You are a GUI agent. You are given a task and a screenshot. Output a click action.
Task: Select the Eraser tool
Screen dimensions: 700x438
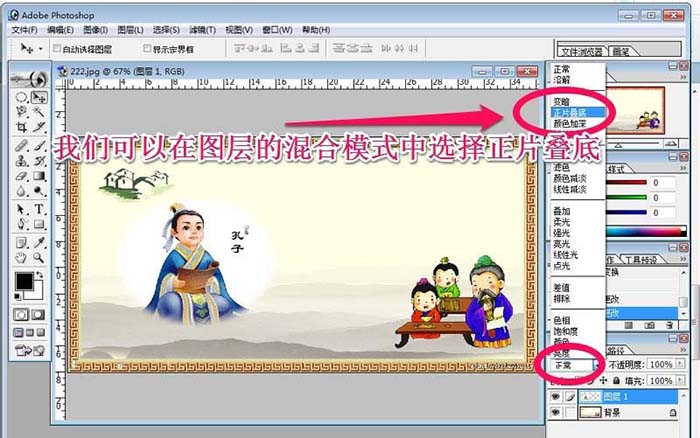tap(21, 176)
